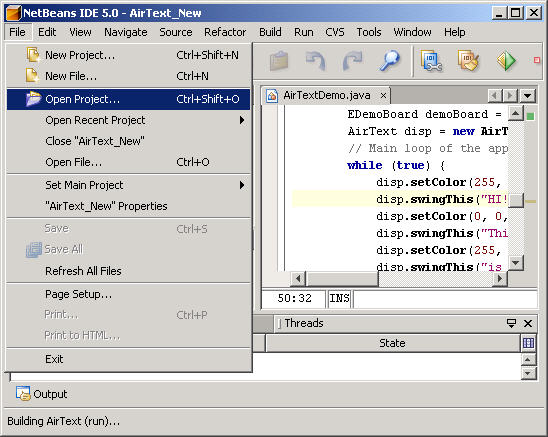Open the Window menu
This screenshot has width=548, height=437.
pyautogui.click(x=412, y=32)
